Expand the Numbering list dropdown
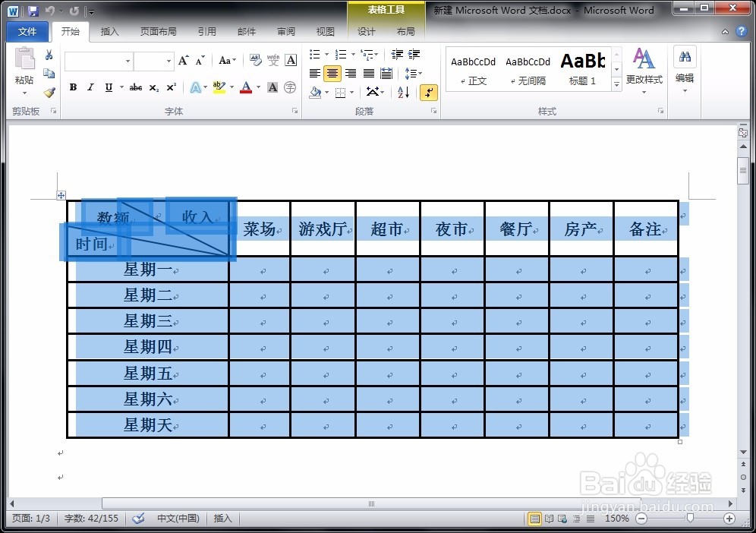The width and height of the screenshot is (756, 533). (354, 54)
